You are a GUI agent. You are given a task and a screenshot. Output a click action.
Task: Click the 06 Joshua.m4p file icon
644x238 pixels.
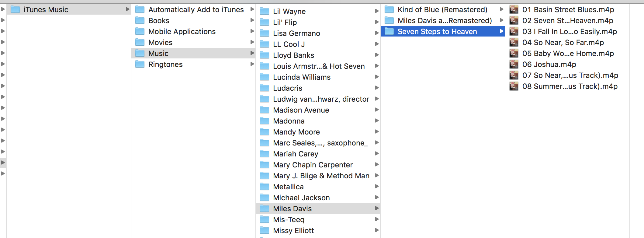(514, 64)
